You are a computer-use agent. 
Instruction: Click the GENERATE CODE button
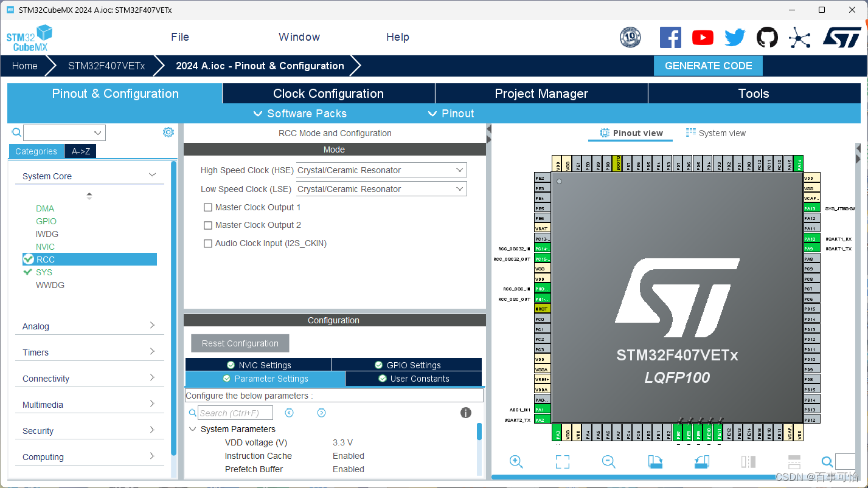[707, 65]
